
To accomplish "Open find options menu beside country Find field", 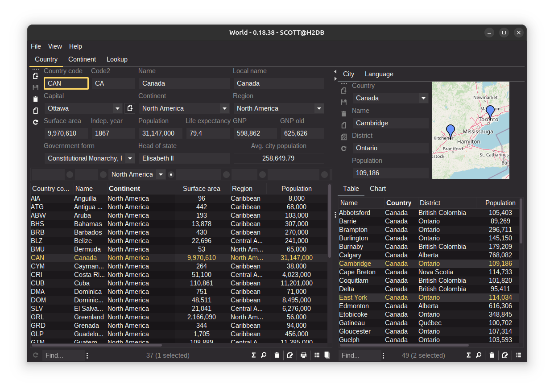I will (x=87, y=355).
